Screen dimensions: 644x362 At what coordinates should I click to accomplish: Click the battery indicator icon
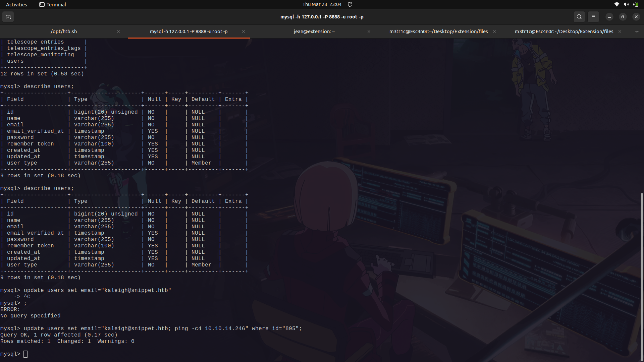(636, 4)
